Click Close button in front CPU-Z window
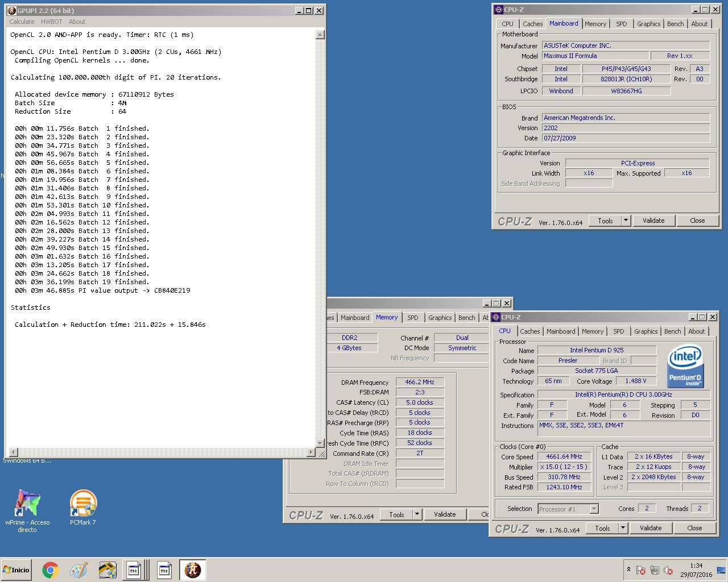Image resolution: width=728 pixels, height=582 pixels. [694, 528]
